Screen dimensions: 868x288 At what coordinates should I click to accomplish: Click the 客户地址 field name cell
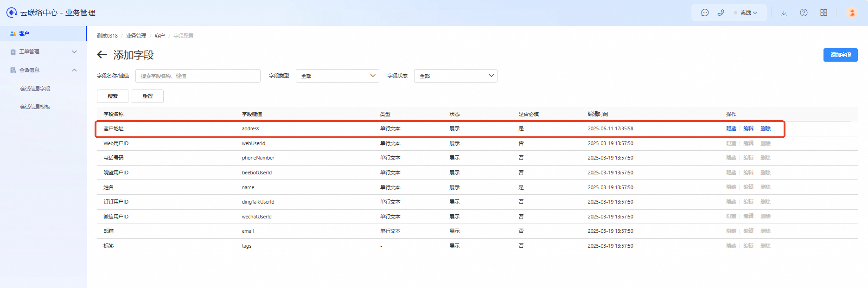tap(114, 128)
